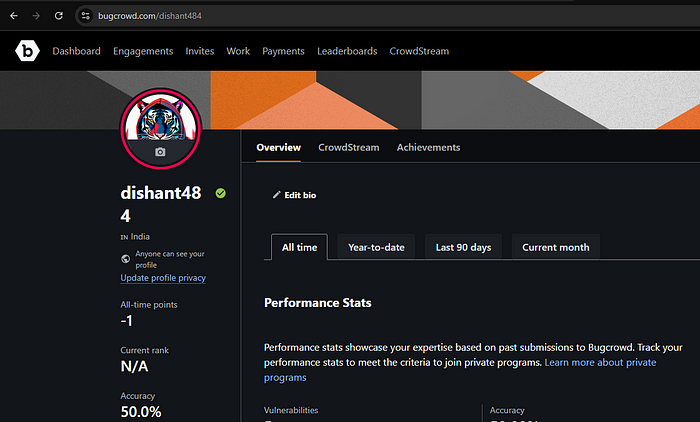The width and height of the screenshot is (700, 422).
Task: Open the Work navigation item
Action: (238, 51)
